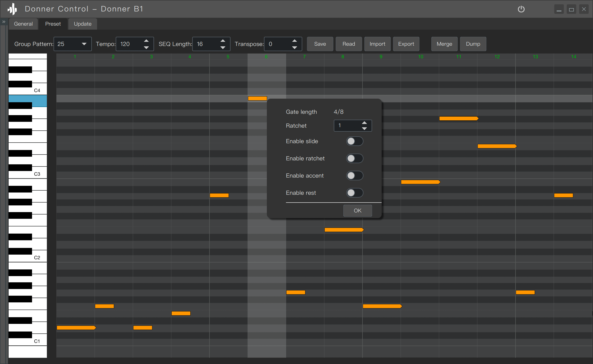Increment Ratchet value with up arrow
The height and width of the screenshot is (364, 593).
pyautogui.click(x=364, y=123)
